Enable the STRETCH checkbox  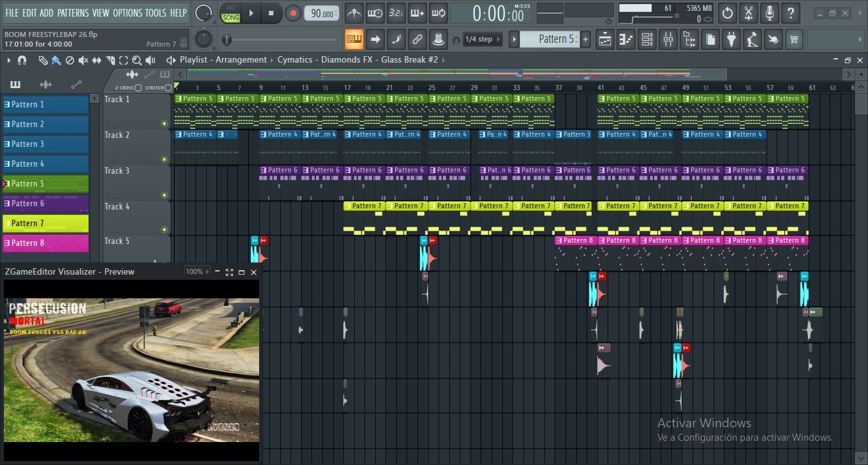pos(168,88)
